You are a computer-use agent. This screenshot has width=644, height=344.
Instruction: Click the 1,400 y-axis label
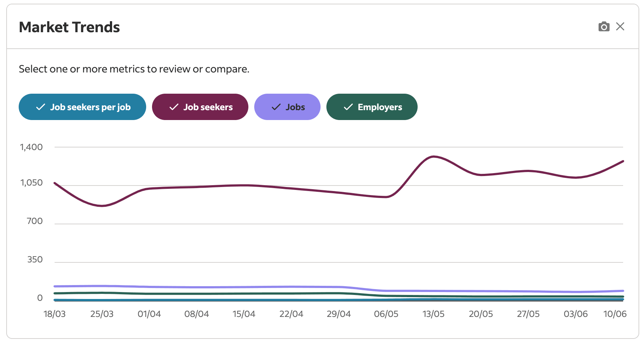tap(31, 147)
